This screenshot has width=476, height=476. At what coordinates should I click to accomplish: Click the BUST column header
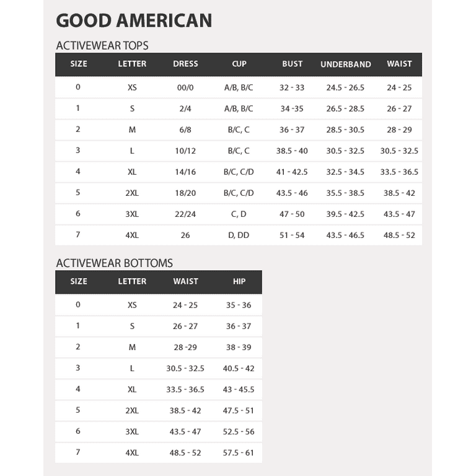tap(292, 64)
